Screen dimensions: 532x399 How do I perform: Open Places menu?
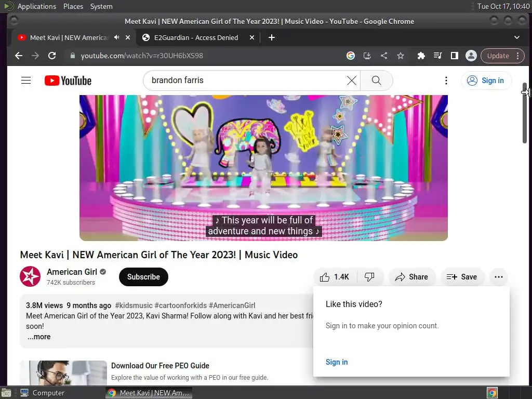coord(73,6)
